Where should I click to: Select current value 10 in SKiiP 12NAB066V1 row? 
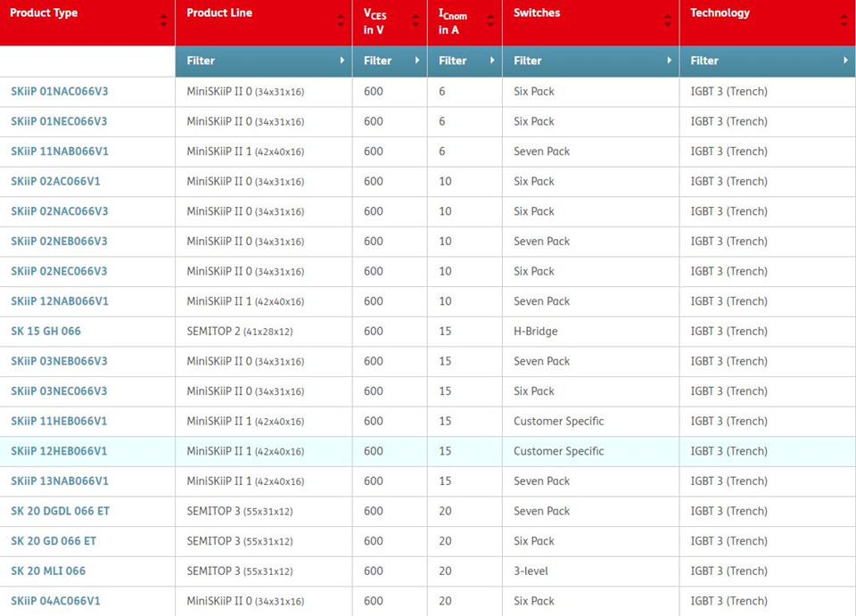point(445,301)
